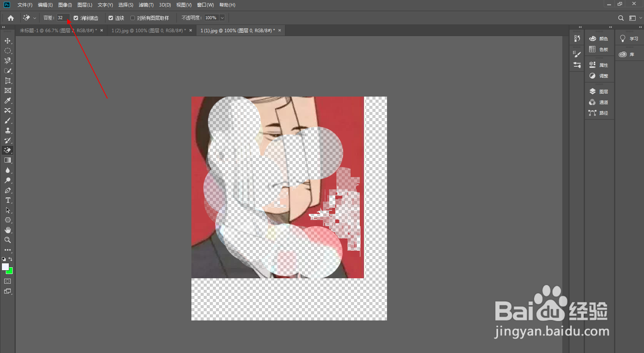Select the Crop tool

coord(8,80)
